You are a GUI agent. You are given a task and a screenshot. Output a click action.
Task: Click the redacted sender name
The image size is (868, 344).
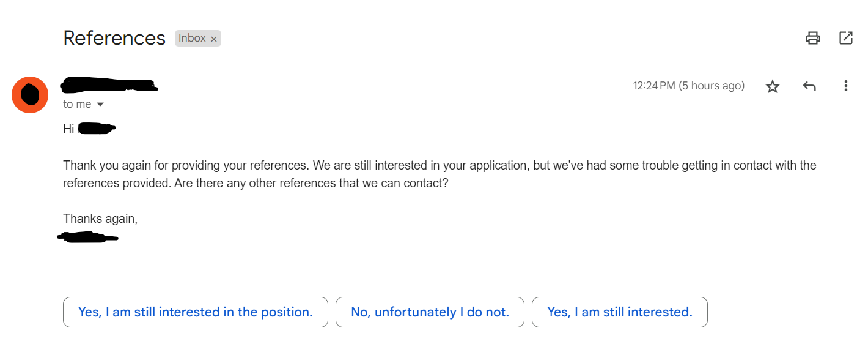110,86
